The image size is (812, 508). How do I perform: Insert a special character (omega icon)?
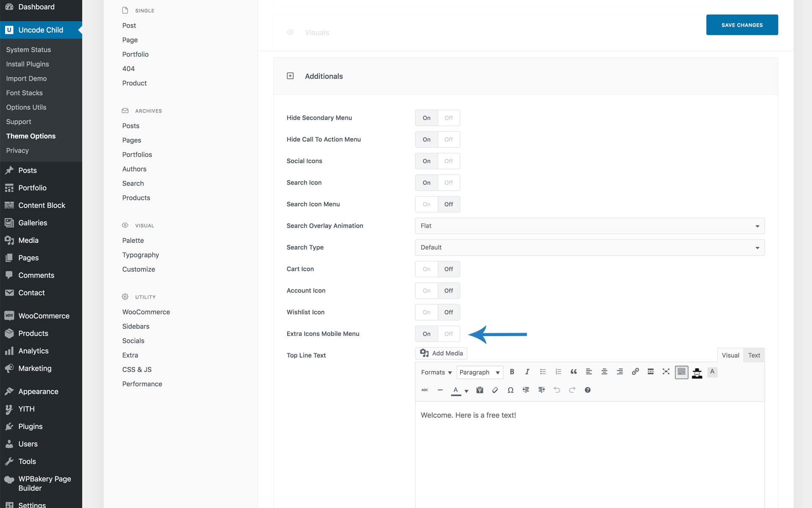coord(510,390)
